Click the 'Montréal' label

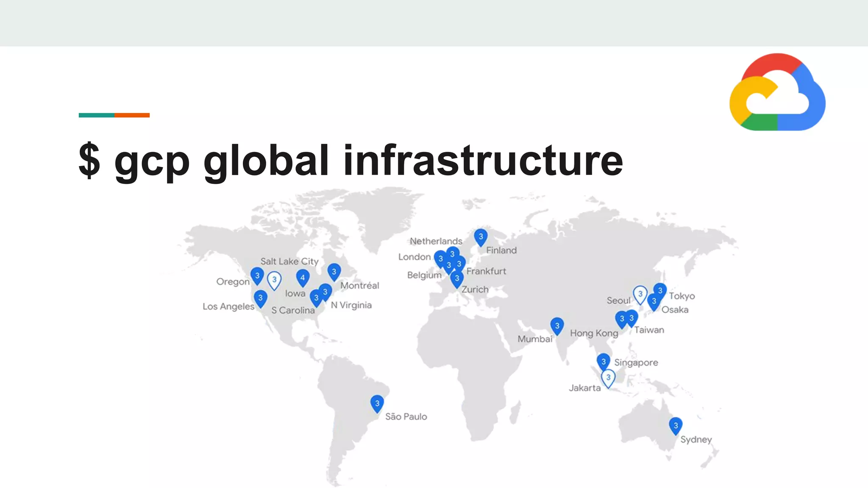[360, 286]
